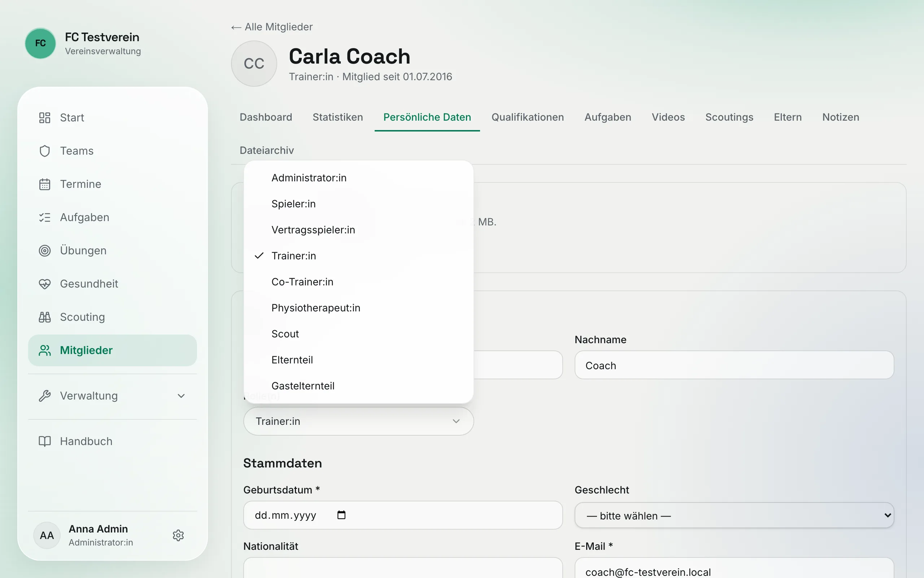Screen dimensions: 924x578
Task: Select Physiotherapeut:in role option
Action: point(358,308)
